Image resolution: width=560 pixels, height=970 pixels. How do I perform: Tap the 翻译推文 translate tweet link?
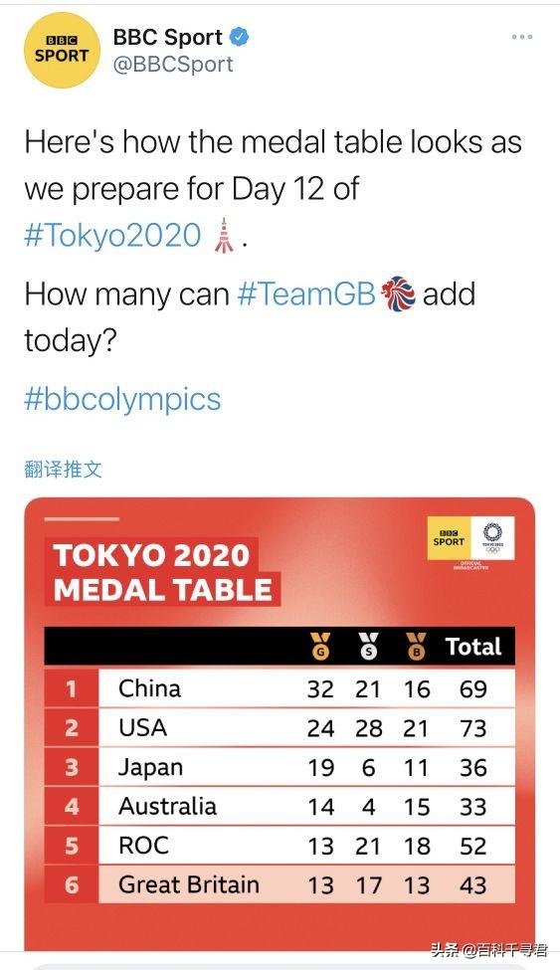[x=63, y=469]
